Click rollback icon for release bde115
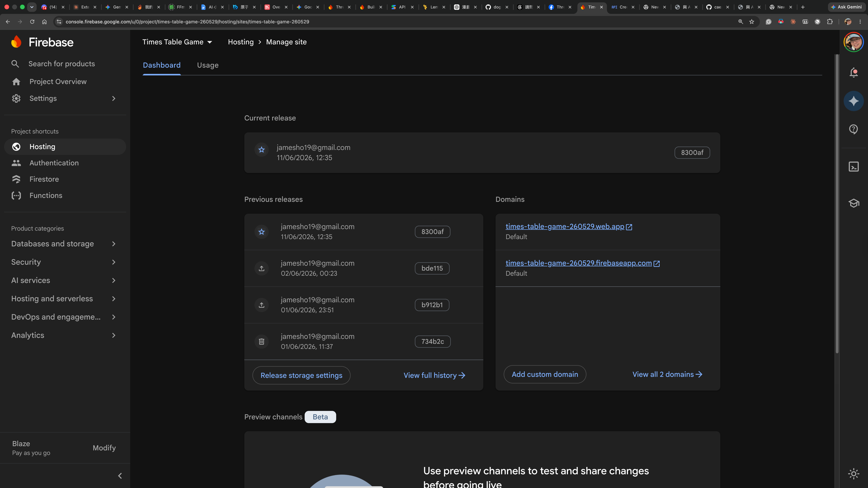 point(261,268)
